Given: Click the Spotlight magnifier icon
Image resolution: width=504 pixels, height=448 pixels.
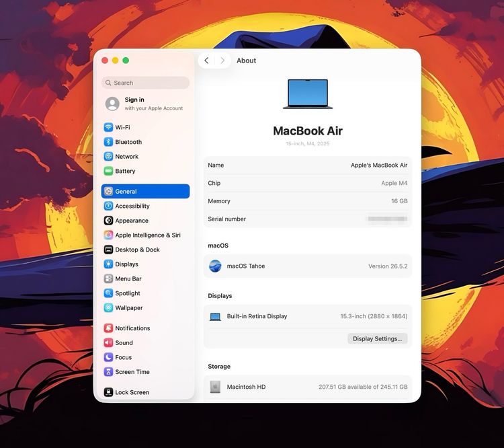Looking at the screenshot, I should (x=108, y=293).
